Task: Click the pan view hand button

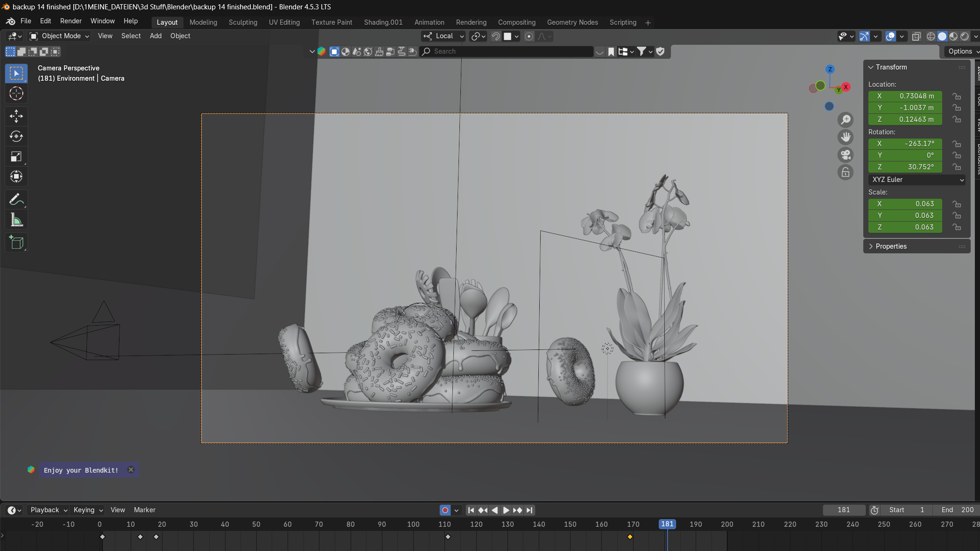Action: 846,137
